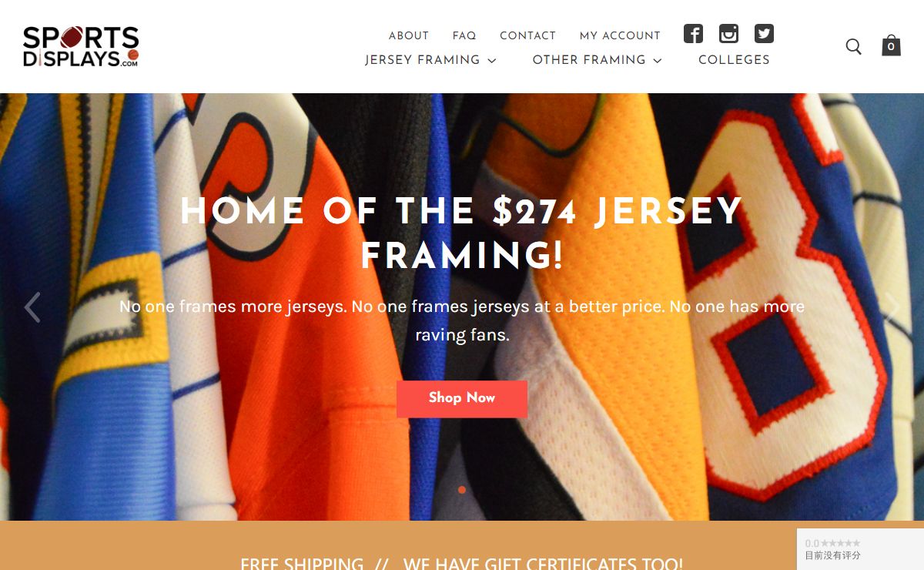The image size is (924, 570).
Task: Open the FAQ page link
Action: pos(464,35)
